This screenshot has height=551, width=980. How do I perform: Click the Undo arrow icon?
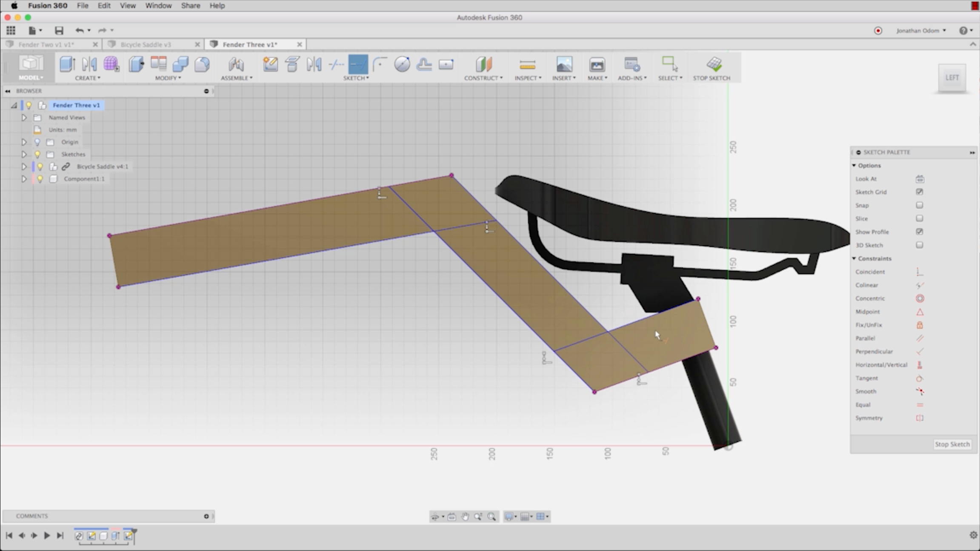coord(79,30)
